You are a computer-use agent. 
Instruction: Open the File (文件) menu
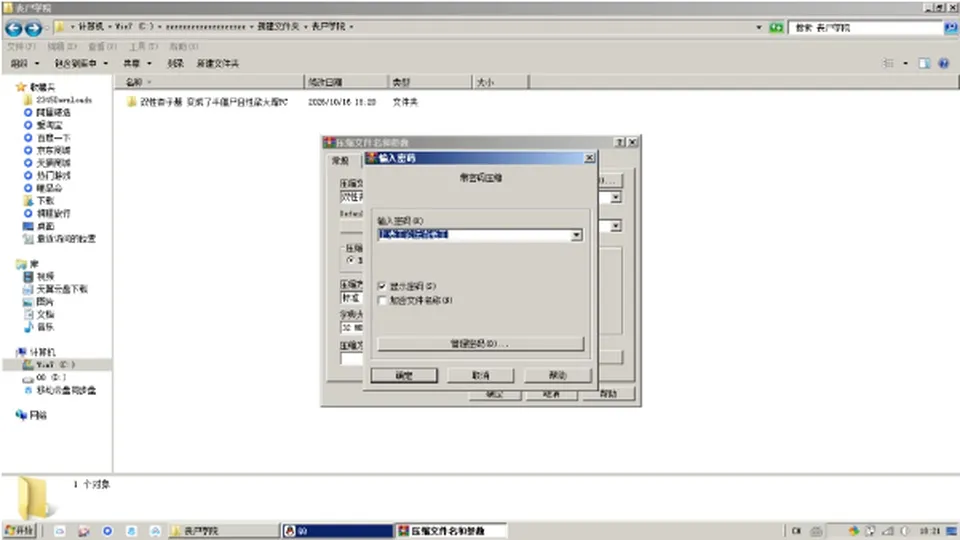pos(21,47)
